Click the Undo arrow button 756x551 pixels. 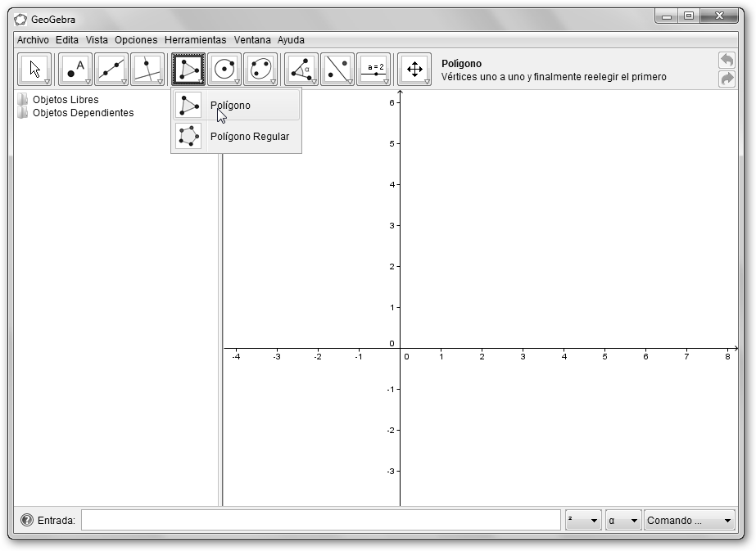[x=727, y=61]
